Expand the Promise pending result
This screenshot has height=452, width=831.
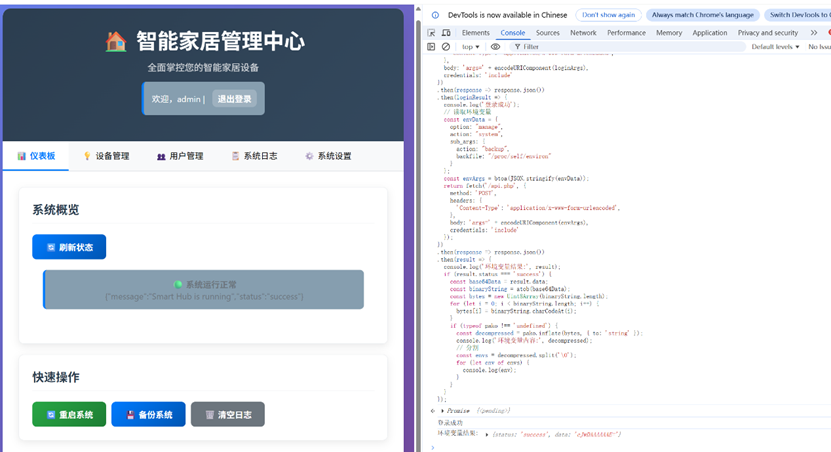tap(443, 411)
